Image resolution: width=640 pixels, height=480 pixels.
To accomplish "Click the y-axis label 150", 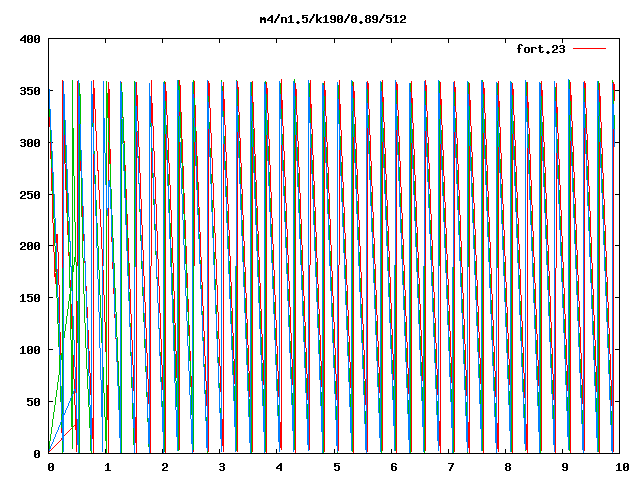I will (30, 298).
